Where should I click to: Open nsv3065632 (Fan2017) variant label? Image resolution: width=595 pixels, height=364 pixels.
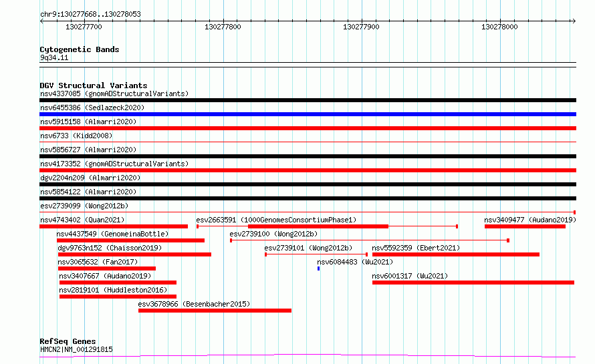[98, 262]
